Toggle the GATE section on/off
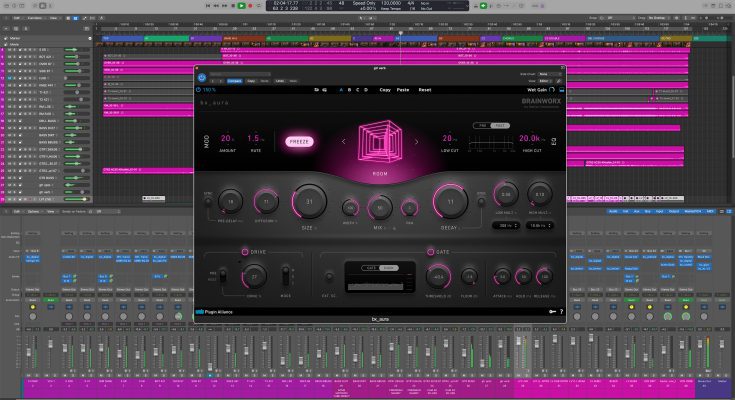This screenshot has height=400, width=735. [431, 251]
